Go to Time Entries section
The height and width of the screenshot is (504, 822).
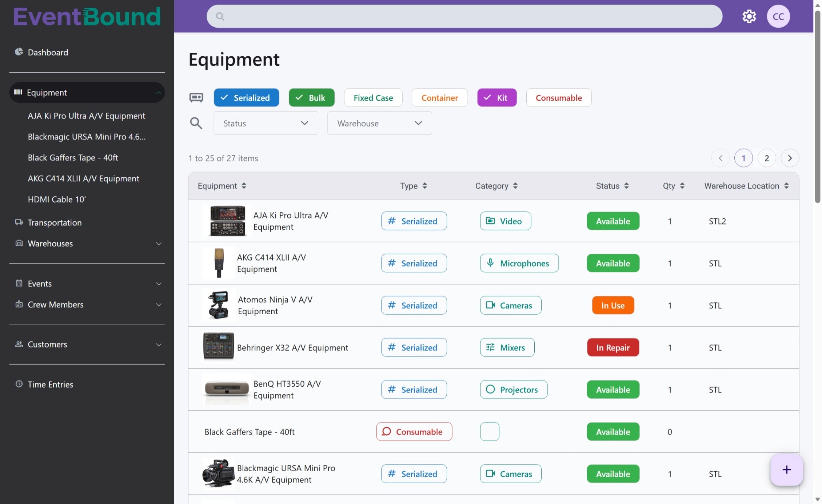pyautogui.click(x=50, y=384)
